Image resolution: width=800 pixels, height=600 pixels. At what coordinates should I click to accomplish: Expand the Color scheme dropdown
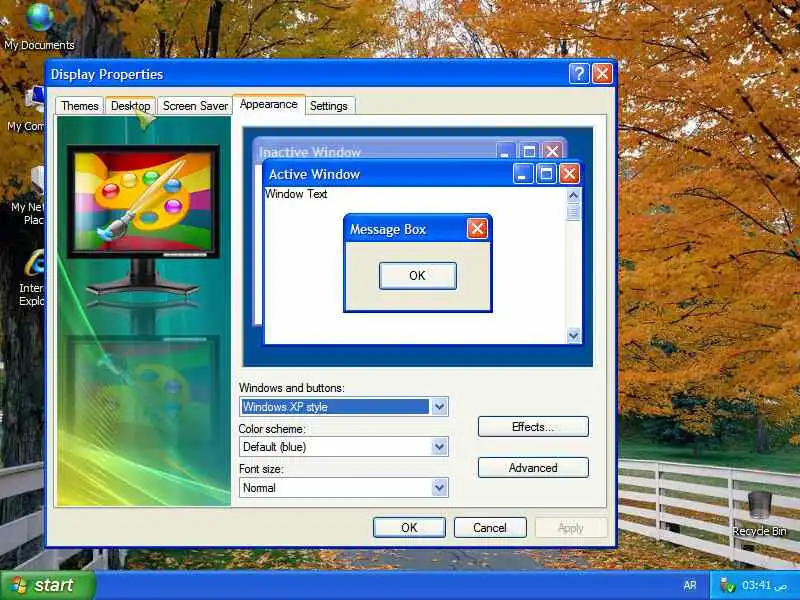click(439, 447)
